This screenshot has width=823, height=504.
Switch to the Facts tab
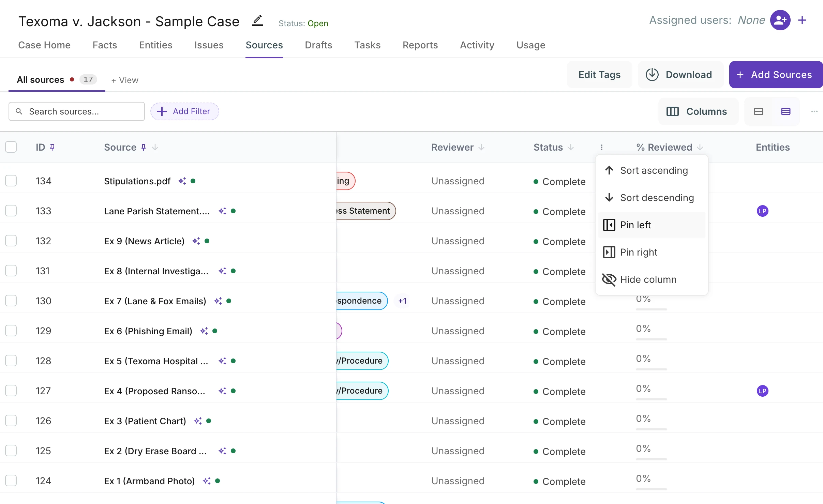tap(105, 45)
